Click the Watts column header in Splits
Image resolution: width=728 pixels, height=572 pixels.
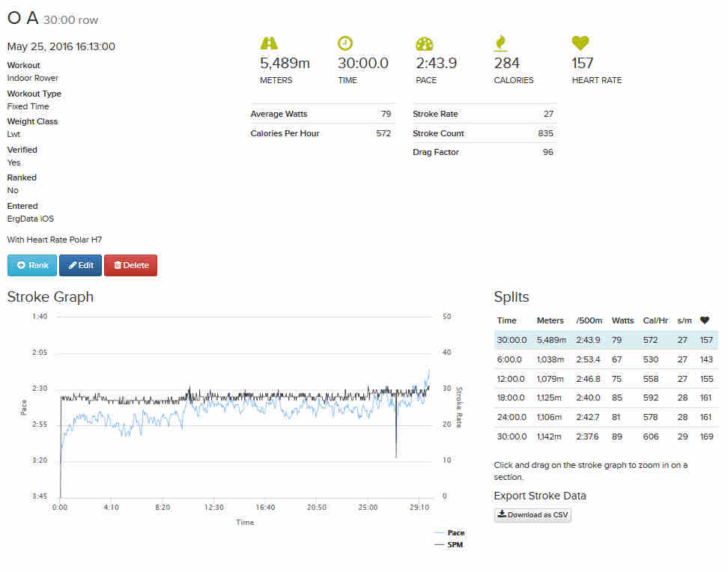tap(622, 320)
